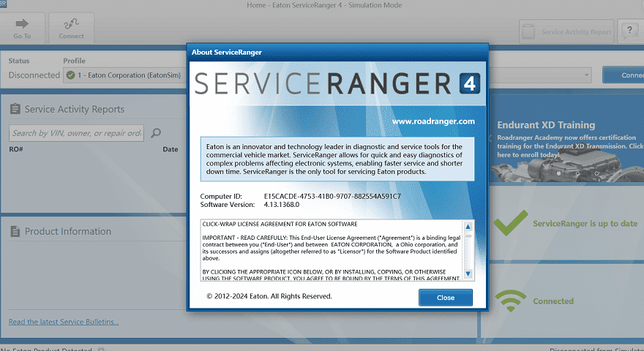
Task: Close the About ServiceRanger dialog
Action: pyautogui.click(x=445, y=298)
